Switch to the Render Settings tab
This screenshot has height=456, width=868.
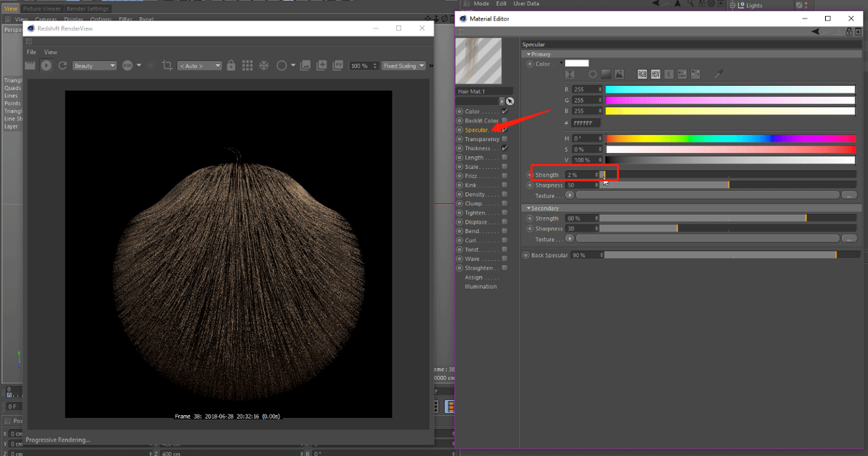[87, 9]
